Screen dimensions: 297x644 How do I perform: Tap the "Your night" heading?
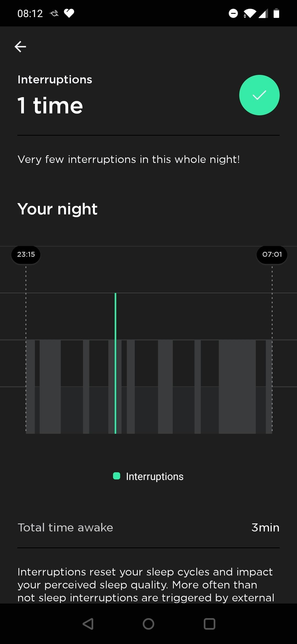click(57, 209)
